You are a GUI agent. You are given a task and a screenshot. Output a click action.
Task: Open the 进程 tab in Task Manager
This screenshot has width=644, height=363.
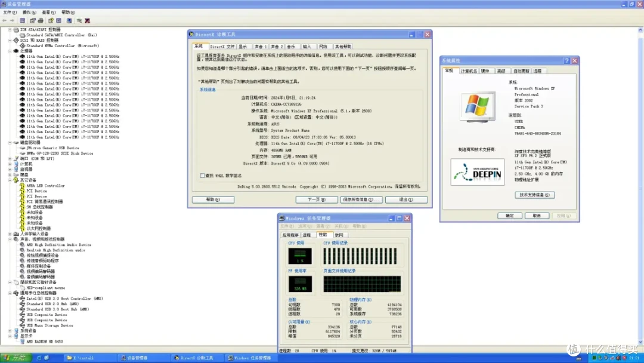307,235
